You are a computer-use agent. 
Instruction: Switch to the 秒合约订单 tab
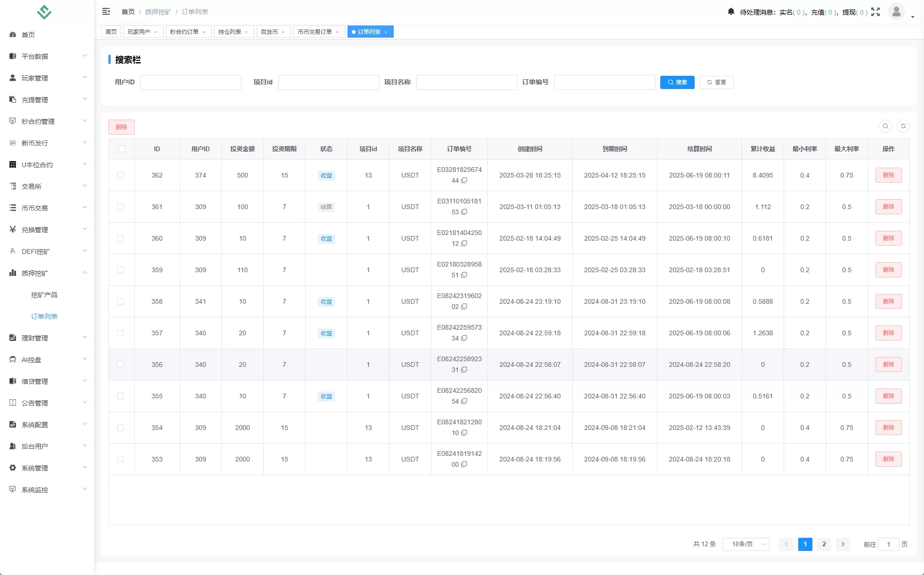click(184, 32)
